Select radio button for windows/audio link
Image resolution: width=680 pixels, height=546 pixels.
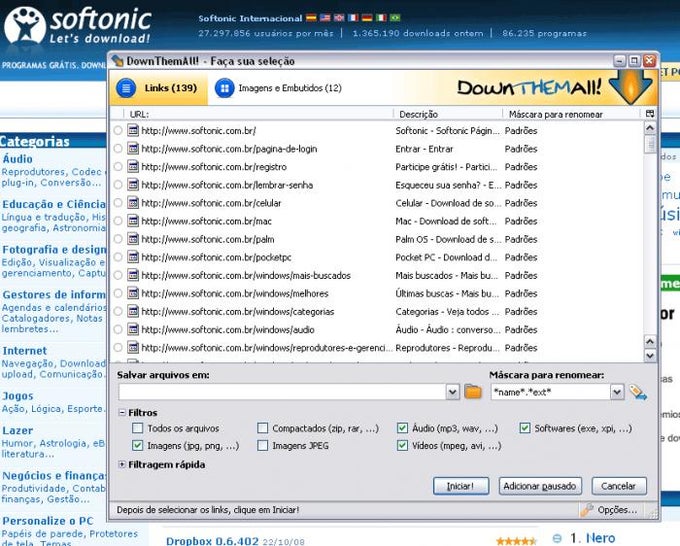point(118,330)
